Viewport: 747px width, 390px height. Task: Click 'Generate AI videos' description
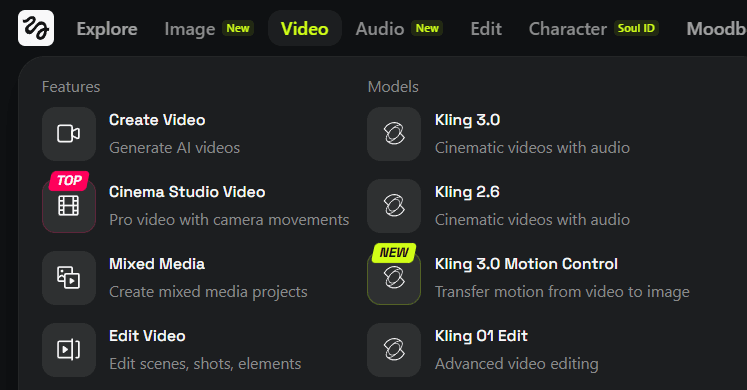point(174,148)
